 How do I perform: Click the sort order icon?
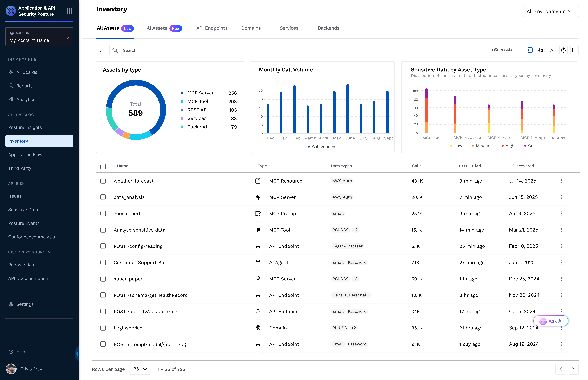pyautogui.click(x=541, y=50)
